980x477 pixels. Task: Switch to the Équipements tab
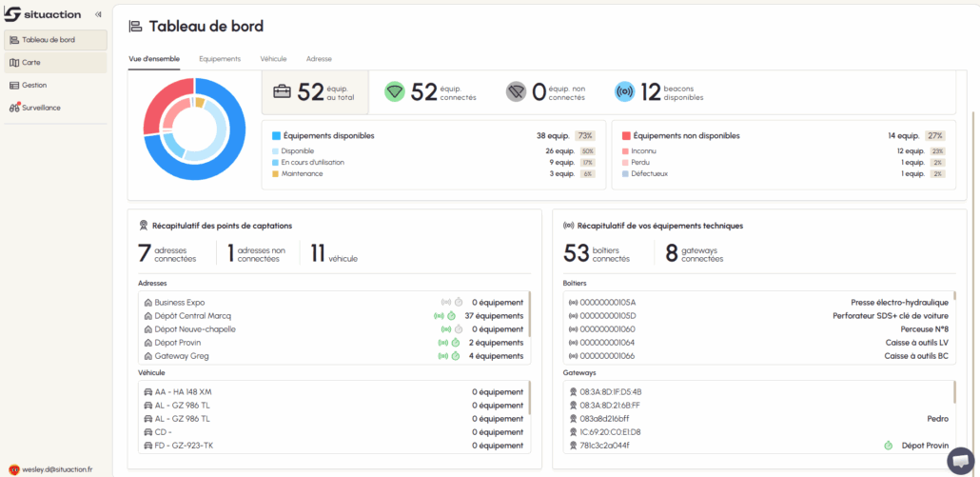tap(220, 59)
